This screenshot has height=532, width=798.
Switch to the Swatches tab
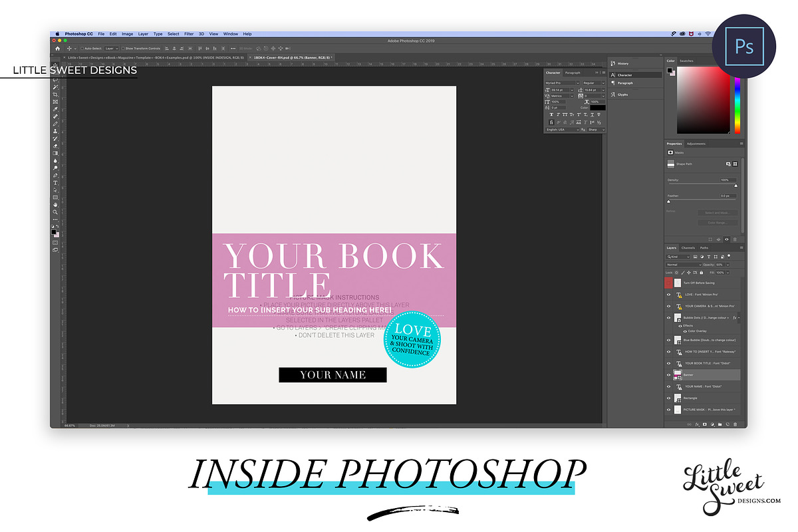tap(686, 61)
